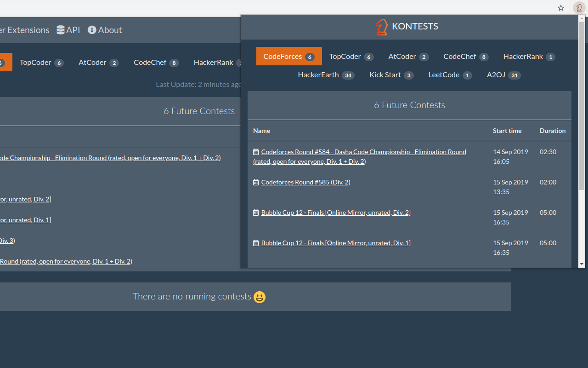Click the 15 Sep 2019 13:35 start time
588x368 pixels.
tap(510, 187)
